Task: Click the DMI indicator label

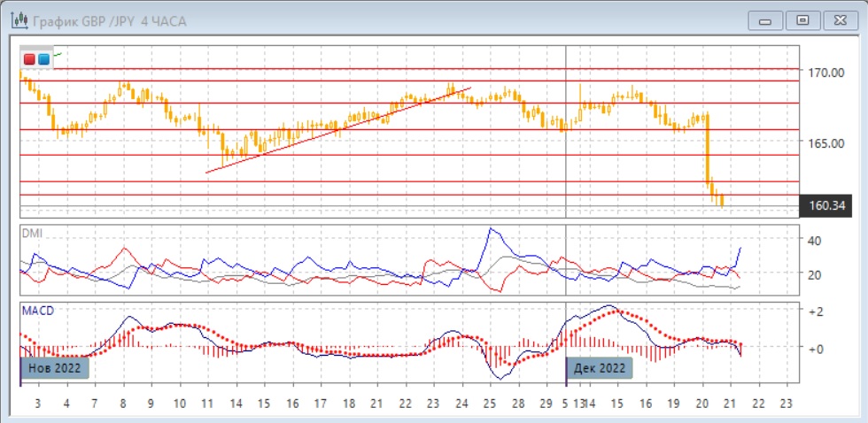Action: (33, 234)
